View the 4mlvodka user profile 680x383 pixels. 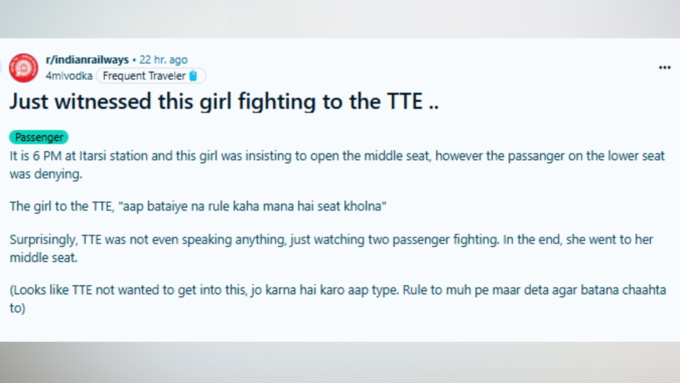[69, 76]
